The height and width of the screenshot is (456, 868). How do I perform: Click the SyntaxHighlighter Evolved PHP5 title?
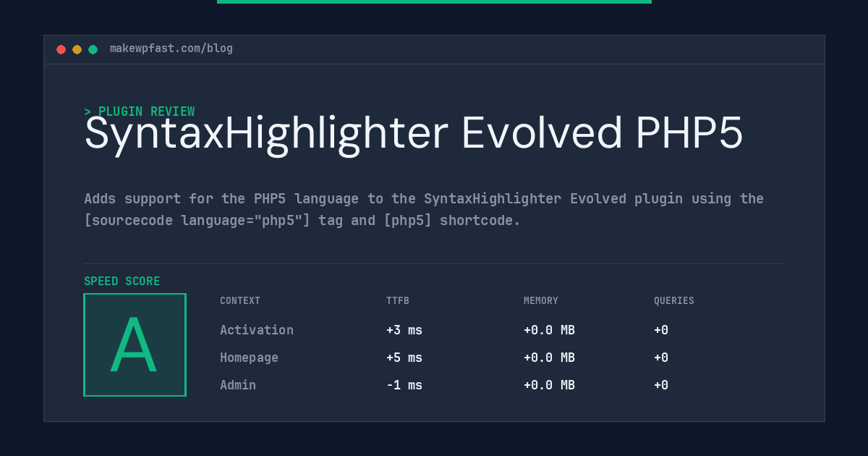414,134
